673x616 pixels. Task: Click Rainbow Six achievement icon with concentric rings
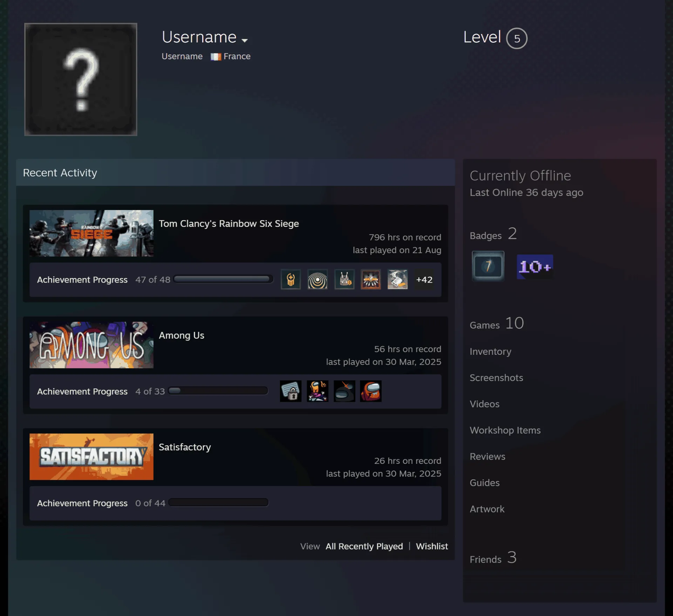coord(318,279)
